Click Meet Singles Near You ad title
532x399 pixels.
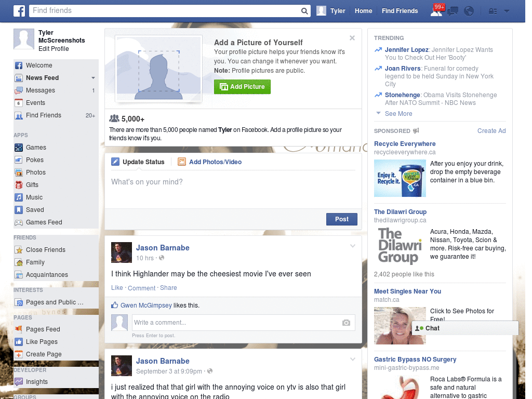tap(407, 291)
